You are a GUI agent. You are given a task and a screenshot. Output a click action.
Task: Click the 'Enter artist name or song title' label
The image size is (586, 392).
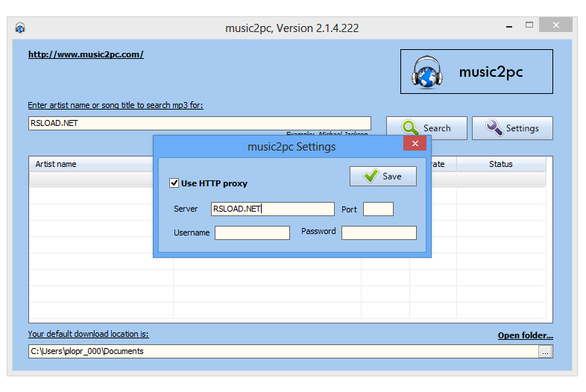point(116,105)
